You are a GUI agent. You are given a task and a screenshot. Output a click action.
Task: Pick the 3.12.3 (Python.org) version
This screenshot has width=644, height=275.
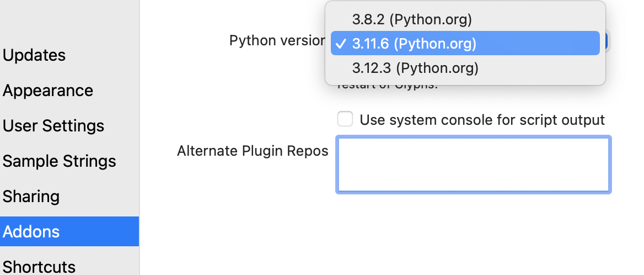(465, 68)
